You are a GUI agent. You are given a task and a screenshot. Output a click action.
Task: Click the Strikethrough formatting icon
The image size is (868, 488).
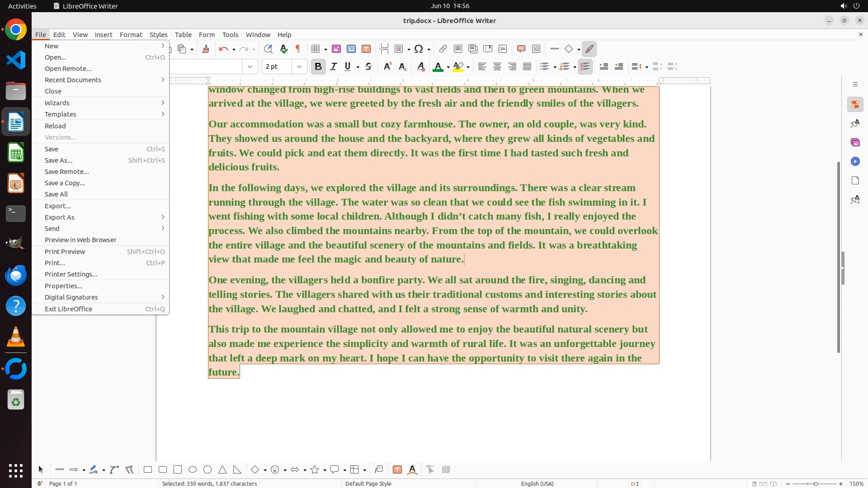(x=368, y=67)
